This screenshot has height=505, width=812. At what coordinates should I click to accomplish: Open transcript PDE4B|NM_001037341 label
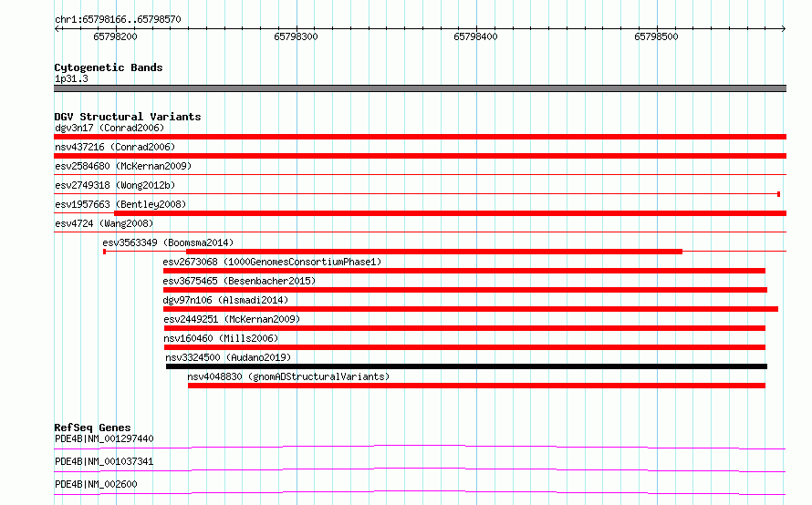104,461
